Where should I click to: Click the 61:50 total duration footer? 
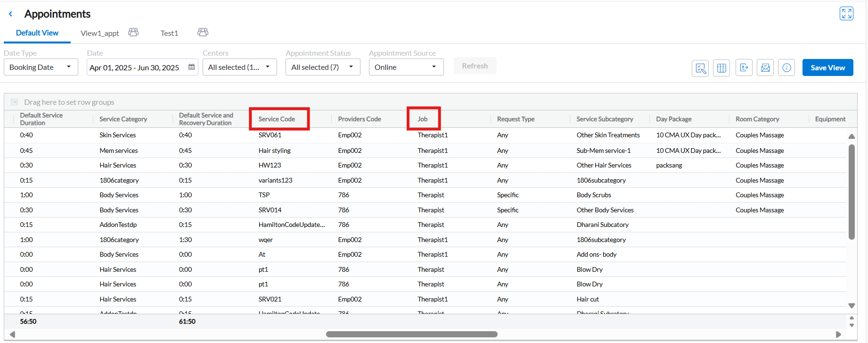187,321
